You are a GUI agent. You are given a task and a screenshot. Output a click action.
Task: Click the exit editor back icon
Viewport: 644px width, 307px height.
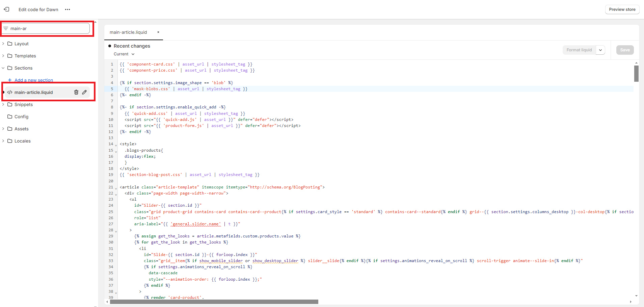tap(6, 9)
